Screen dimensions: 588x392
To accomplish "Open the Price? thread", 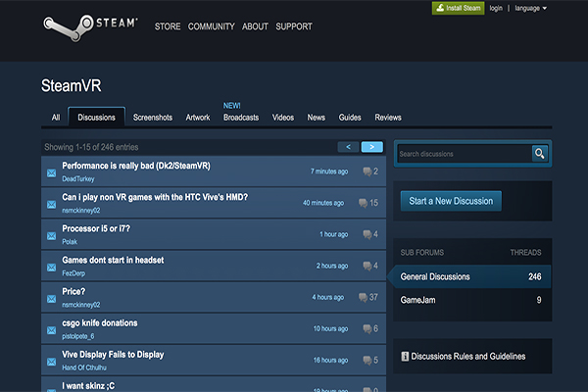I will coord(73,292).
